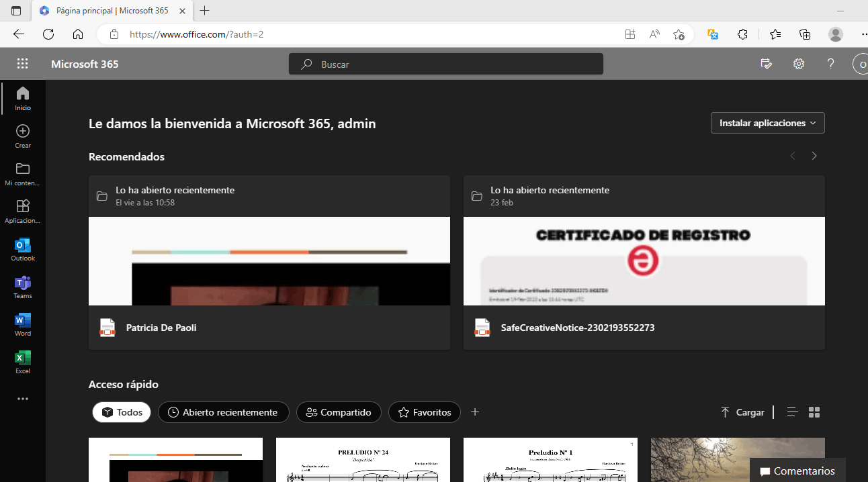Switch quick access to grid view

pyautogui.click(x=814, y=412)
